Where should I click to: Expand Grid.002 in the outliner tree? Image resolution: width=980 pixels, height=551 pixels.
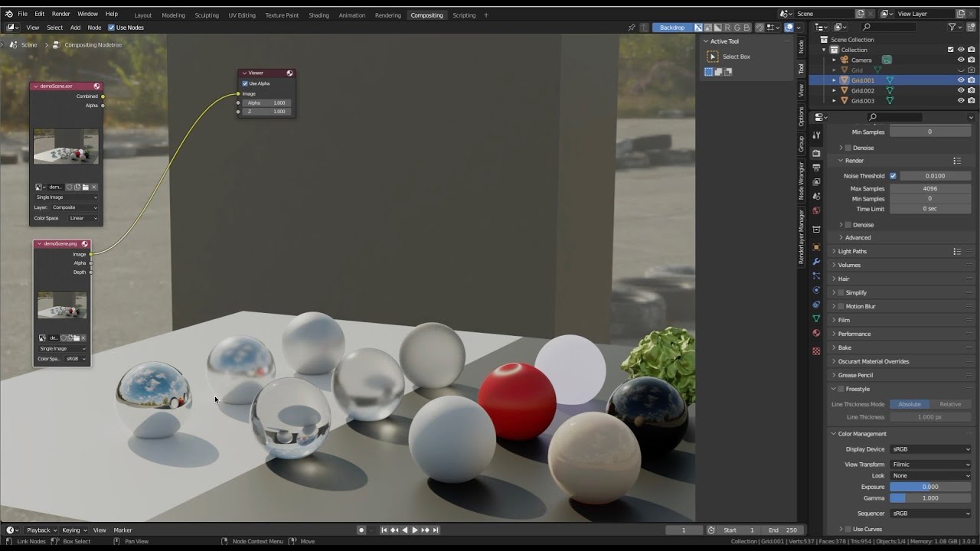[x=835, y=91]
